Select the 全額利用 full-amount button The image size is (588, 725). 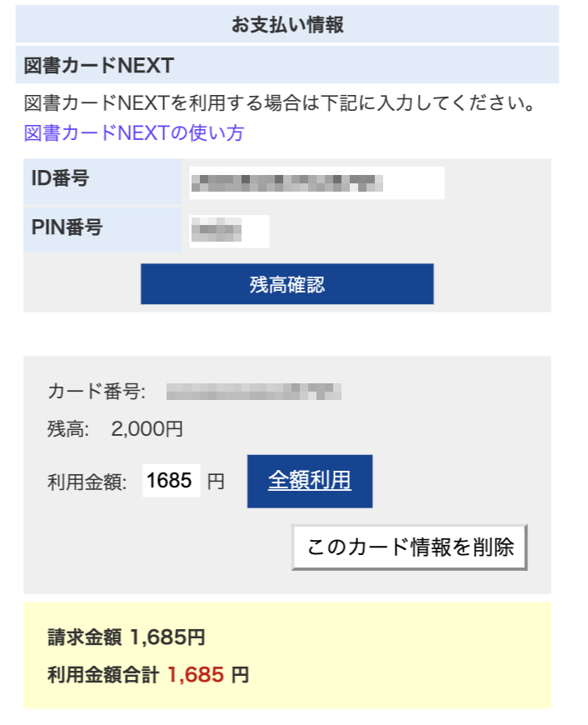[x=309, y=480]
